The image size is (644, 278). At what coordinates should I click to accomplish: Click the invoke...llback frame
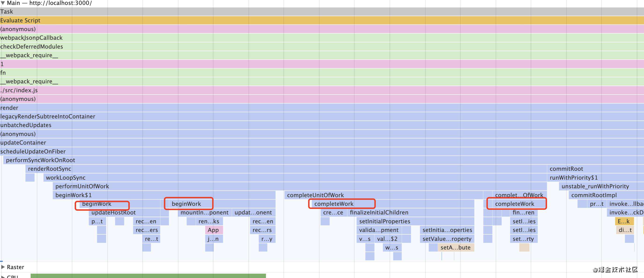tap(625, 204)
